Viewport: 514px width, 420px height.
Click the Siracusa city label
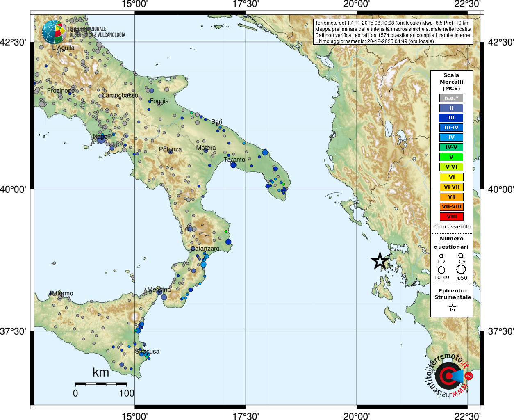147,352
